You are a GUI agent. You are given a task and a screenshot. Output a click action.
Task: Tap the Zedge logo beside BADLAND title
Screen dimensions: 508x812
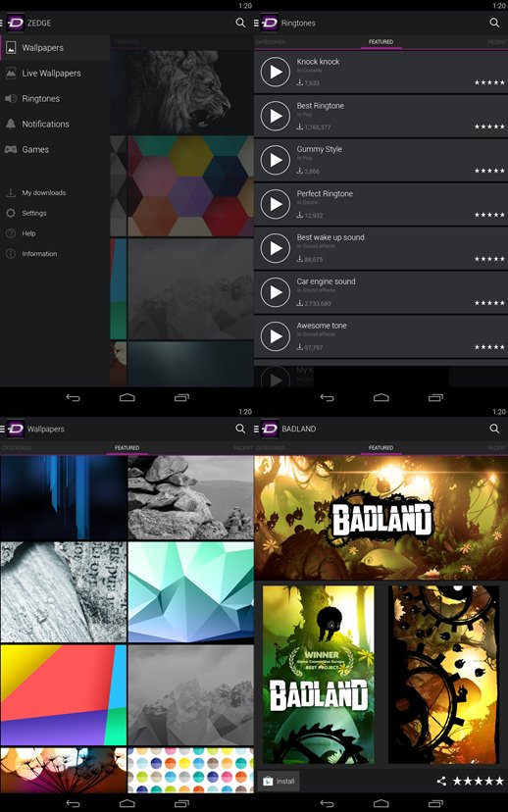[270, 429]
